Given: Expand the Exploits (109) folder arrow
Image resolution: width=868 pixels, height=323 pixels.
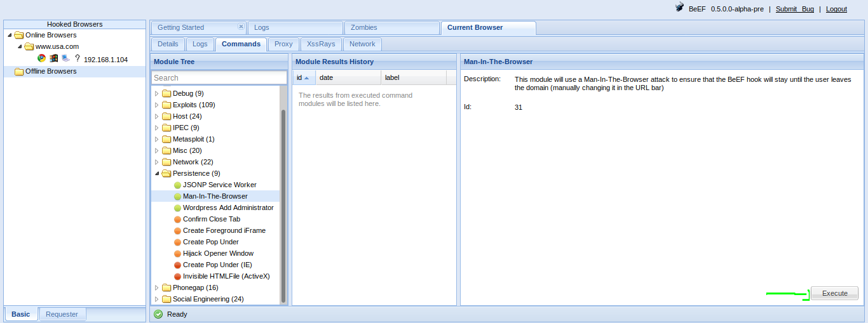Looking at the screenshot, I should [157, 105].
